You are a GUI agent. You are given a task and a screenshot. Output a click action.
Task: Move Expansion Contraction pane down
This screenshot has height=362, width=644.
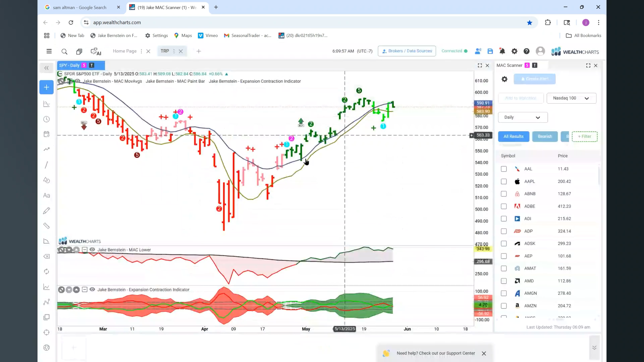pyautogui.click(x=69, y=290)
